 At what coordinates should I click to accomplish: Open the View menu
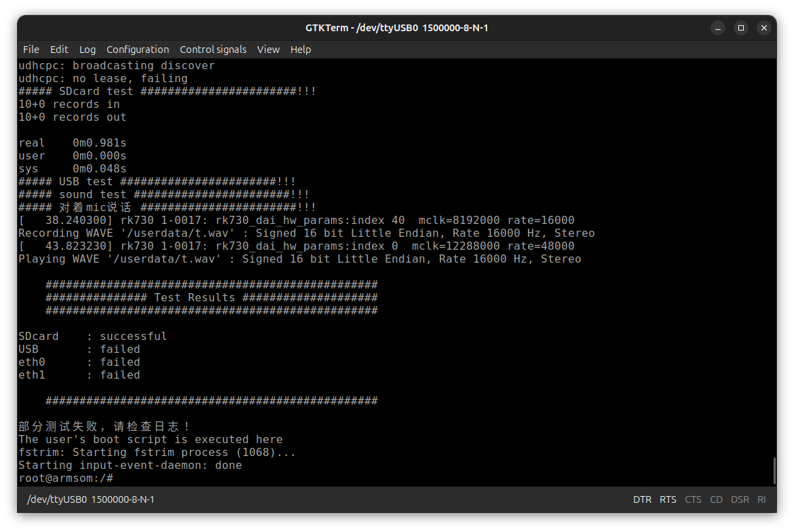268,50
